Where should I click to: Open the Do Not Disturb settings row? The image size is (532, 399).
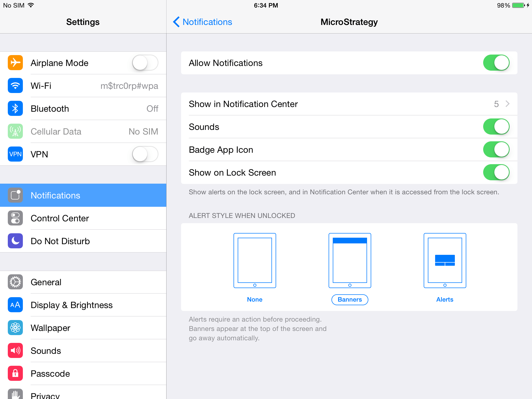tap(83, 241)
